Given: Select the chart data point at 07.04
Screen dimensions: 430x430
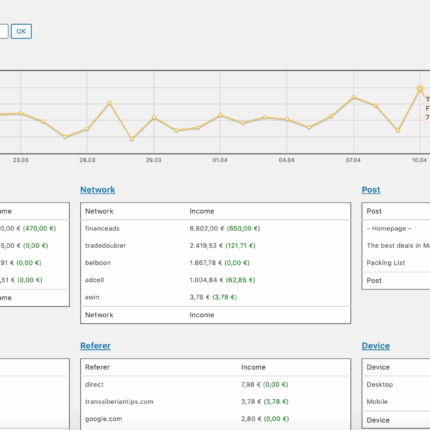Looking at the screenshot, I should 354,97.
